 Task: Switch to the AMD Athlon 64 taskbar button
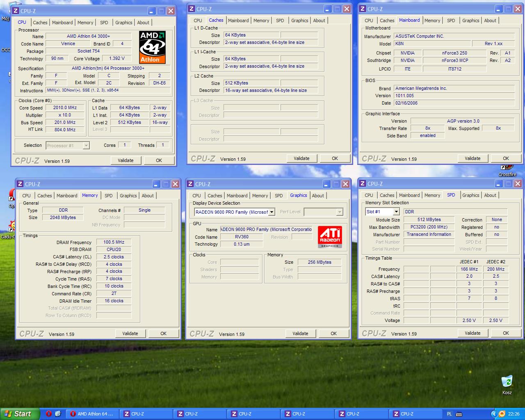93,414
